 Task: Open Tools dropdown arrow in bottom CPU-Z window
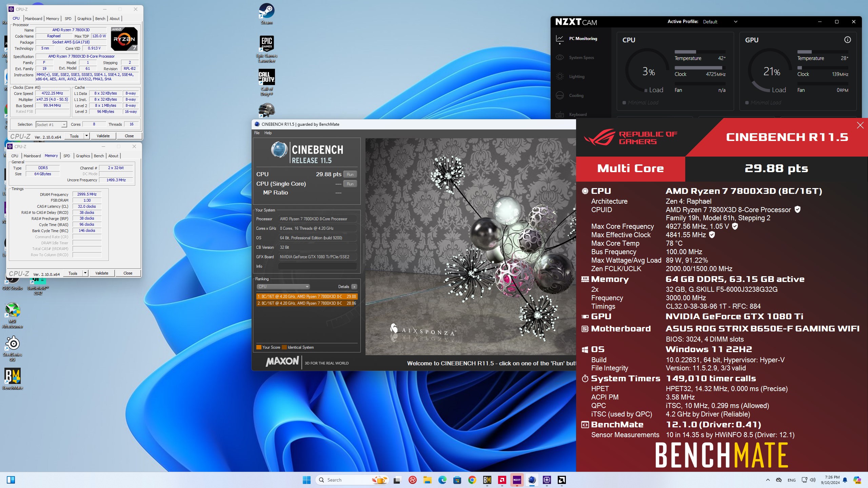85,273
